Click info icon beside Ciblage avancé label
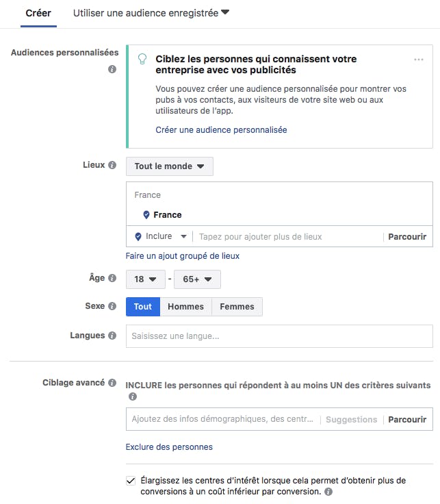This screenshot has width=440, height=504. coord(112,383)
